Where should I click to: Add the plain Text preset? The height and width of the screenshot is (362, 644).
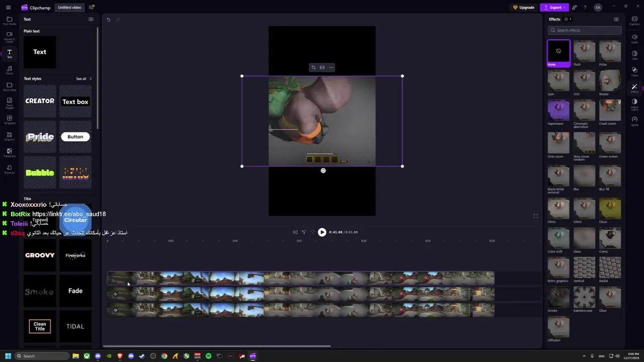click(x=40, y=52)
